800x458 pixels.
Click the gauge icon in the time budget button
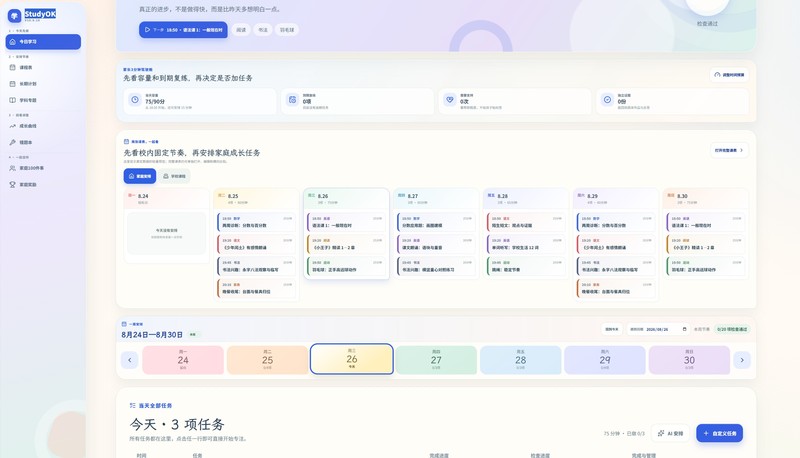[717, 74]
